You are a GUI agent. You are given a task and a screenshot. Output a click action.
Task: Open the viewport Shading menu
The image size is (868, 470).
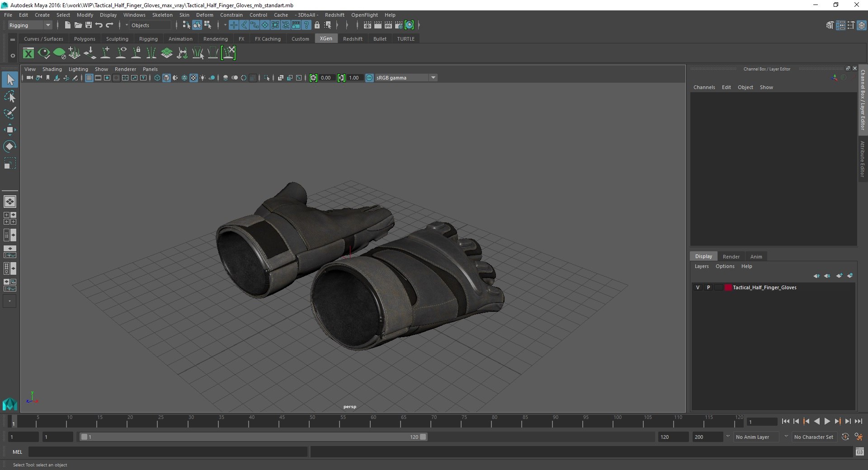pos(52,69)
